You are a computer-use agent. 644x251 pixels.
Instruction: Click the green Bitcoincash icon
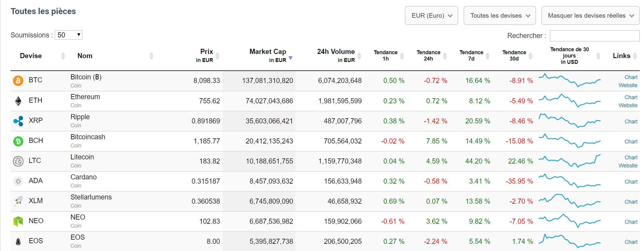(x=18, y=141)
